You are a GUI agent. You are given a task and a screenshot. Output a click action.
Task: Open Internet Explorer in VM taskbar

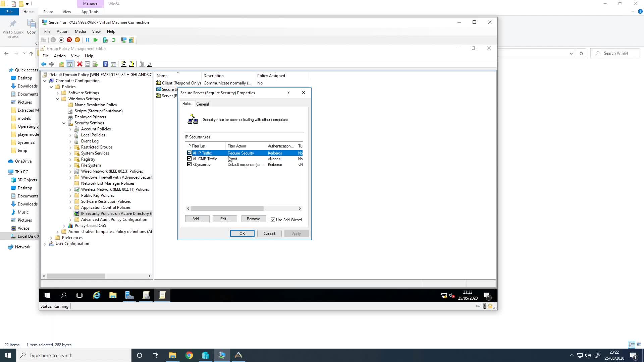tap(97, 295)
